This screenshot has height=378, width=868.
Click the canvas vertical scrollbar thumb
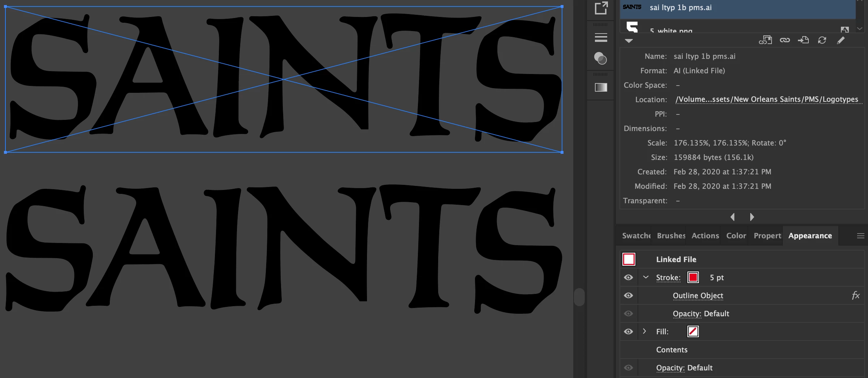coord(579,297)
